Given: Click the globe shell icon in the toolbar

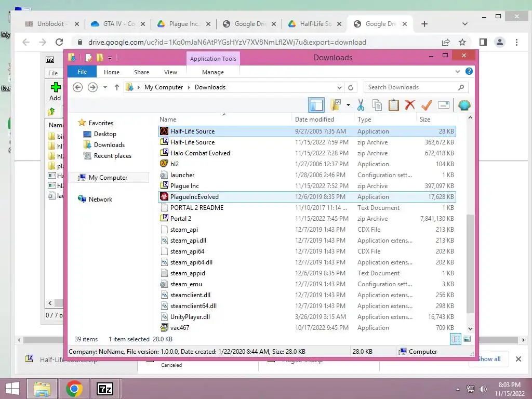Looking at the screenshot, I should coord(464,105).
